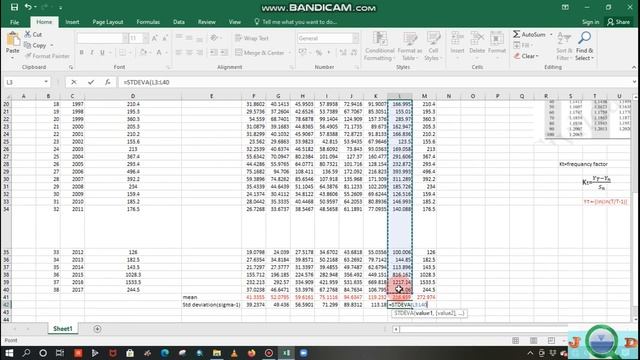Increase font size with the larger A

(155, 38)
